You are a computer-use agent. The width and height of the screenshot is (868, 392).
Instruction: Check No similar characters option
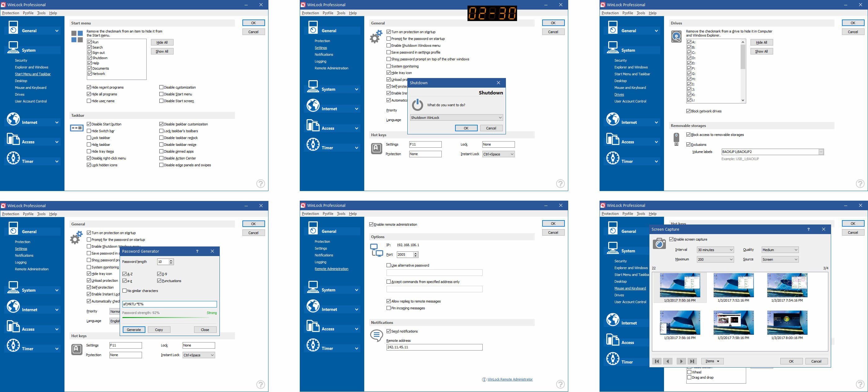click(124, 291)
